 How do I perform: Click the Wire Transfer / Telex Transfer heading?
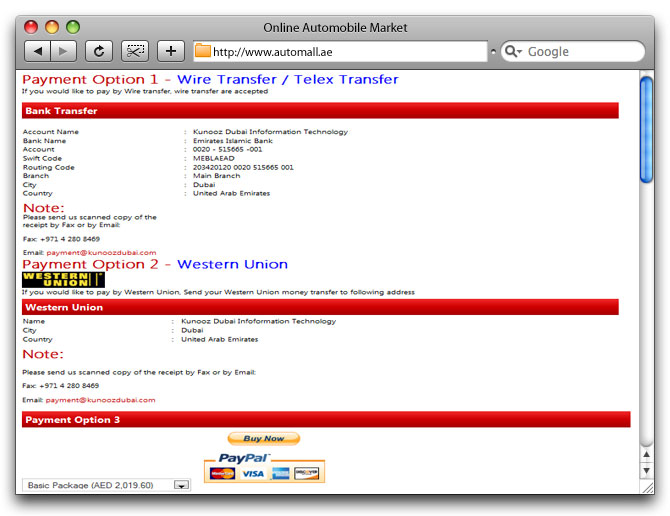click(x=288, y=79)
